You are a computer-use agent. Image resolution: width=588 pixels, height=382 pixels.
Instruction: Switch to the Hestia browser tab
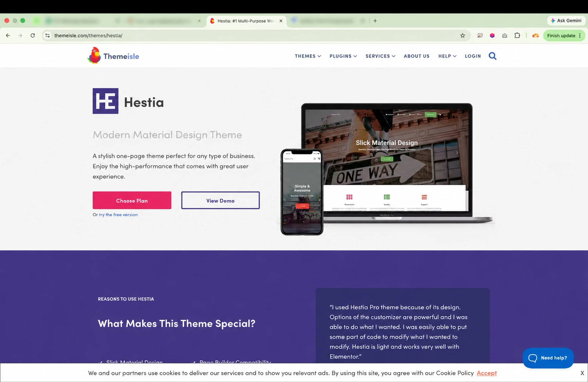pos(246,21)
